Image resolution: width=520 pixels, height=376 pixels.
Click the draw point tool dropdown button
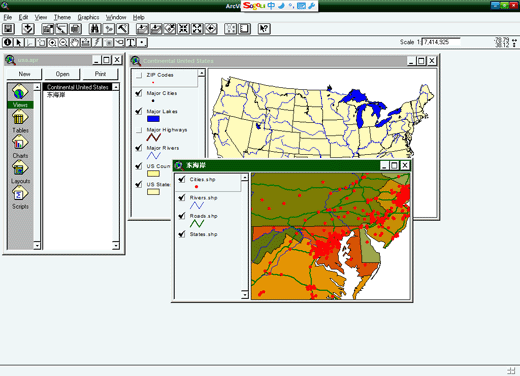click(142, 42)
